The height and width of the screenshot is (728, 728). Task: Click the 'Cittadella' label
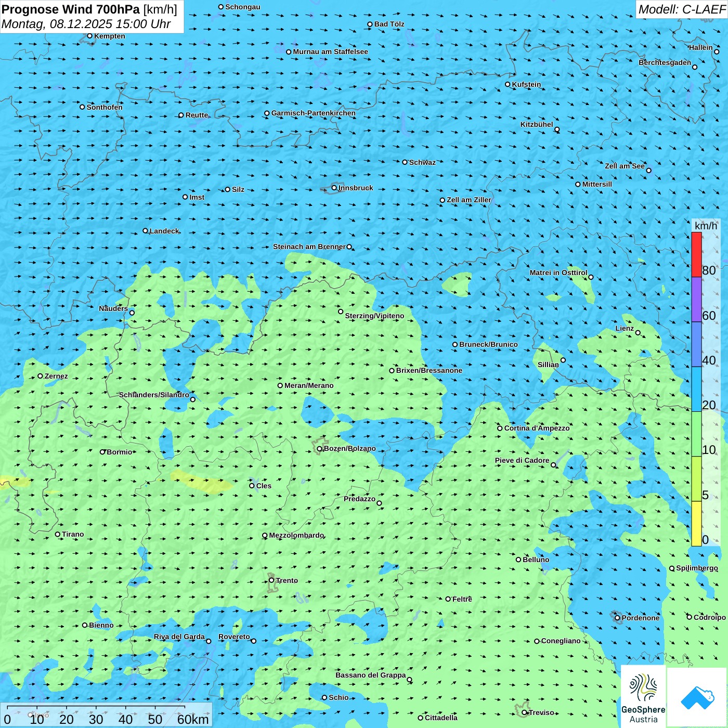[441, 718]
